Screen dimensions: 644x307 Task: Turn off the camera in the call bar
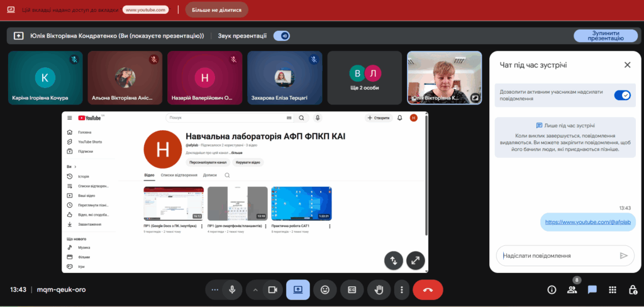tap(273, 290)
